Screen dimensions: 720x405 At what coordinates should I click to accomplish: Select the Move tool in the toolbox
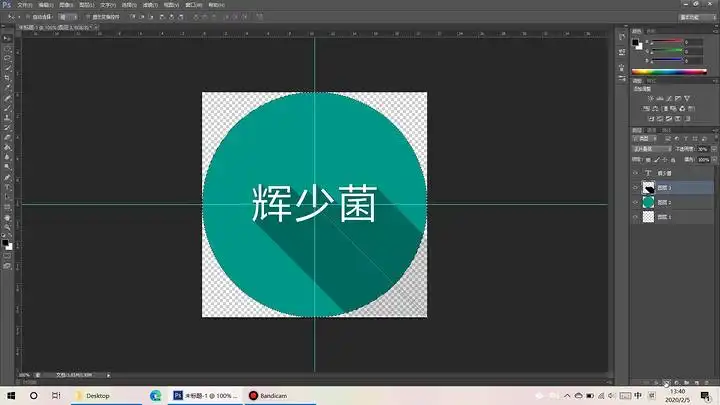click(7, 36)
